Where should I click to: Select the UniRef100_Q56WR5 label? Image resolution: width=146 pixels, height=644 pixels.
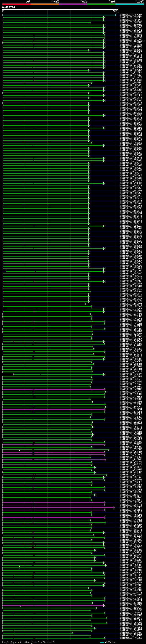pyautogui.click(x=131, y=53)
